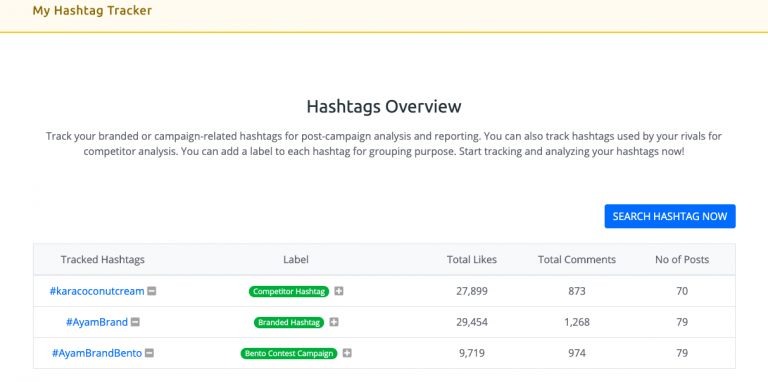Click the Label column header

296,260
